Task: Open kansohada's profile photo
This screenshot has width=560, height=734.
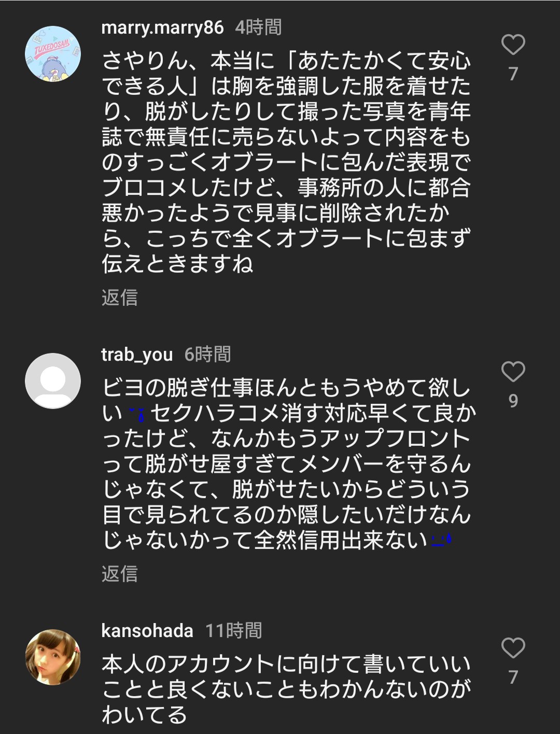Action: tap(53, 657)
